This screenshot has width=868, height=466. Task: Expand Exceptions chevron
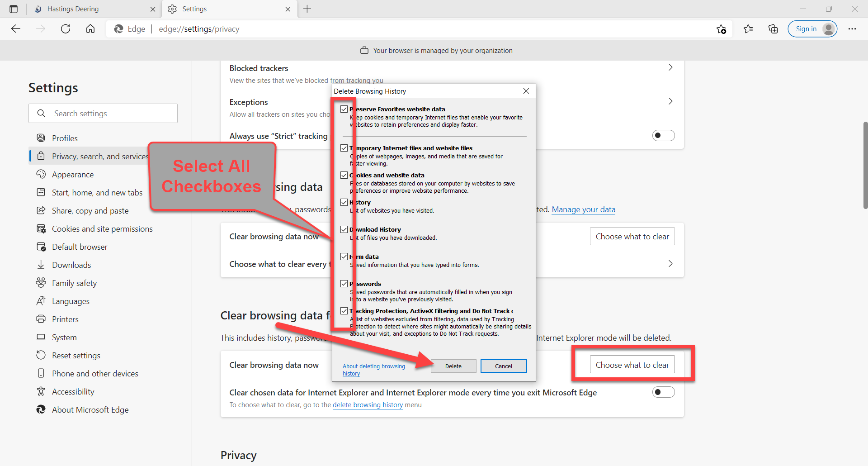pos(670,101)
